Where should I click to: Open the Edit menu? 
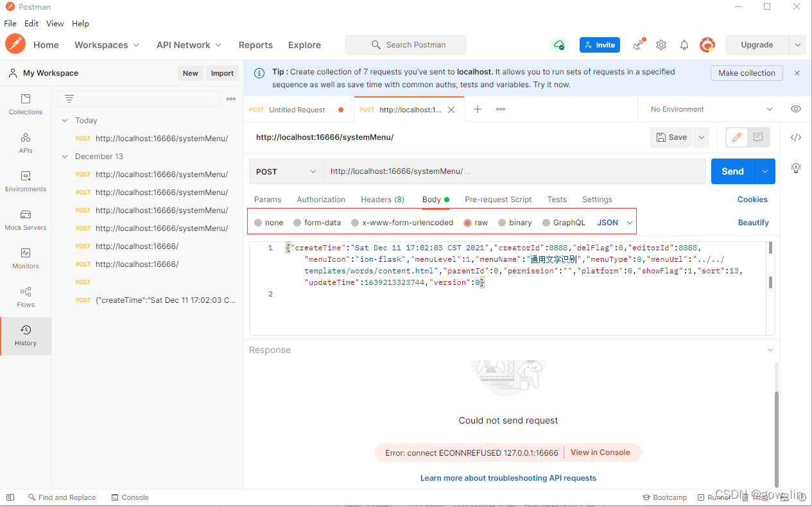coord(31,23)
